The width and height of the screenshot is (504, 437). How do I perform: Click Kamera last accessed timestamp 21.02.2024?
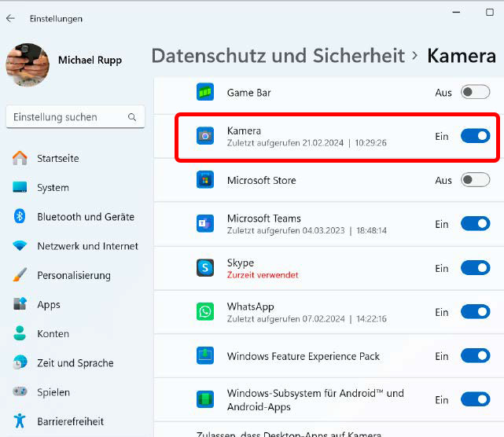coord(307,143)
